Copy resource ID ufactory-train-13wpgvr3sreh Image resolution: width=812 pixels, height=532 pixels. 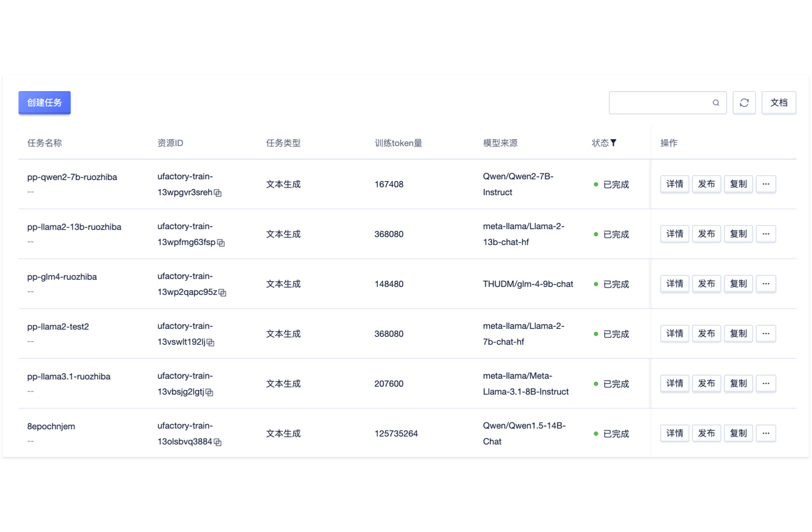pos(217,193)
